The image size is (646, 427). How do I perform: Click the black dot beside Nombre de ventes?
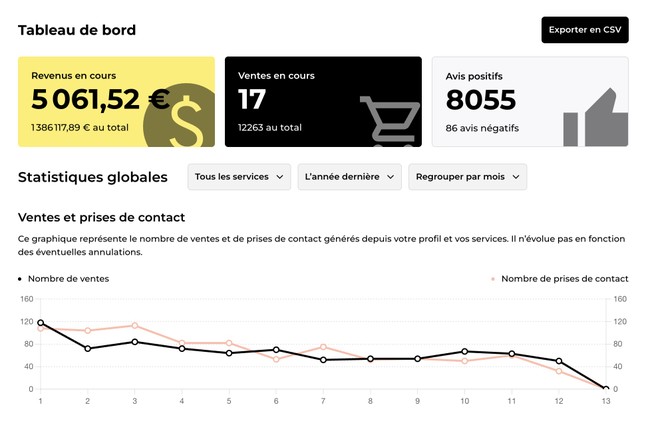[20, 279]
